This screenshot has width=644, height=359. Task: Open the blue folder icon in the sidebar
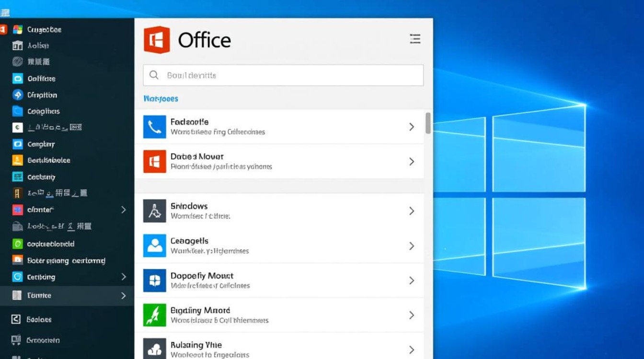[18, 111]
